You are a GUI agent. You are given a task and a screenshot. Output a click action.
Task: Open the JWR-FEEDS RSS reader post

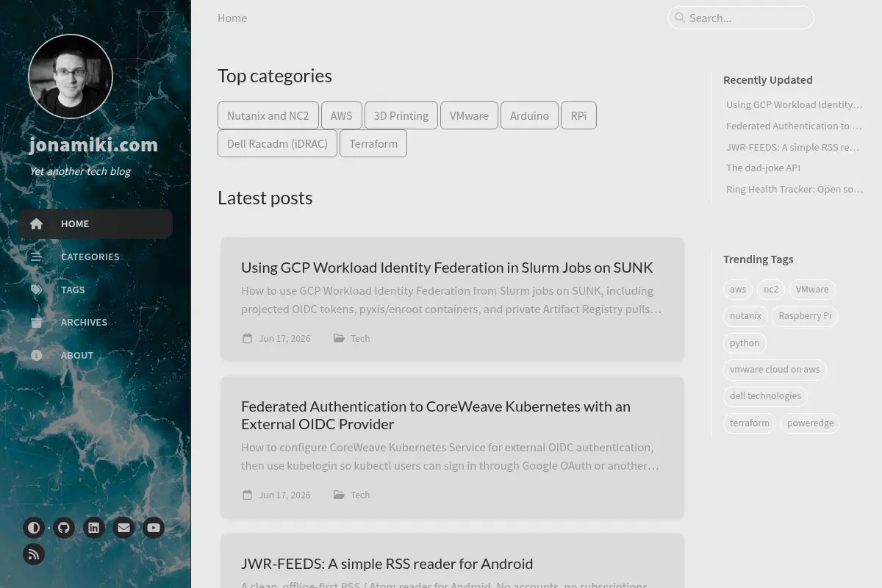(387, 564)
